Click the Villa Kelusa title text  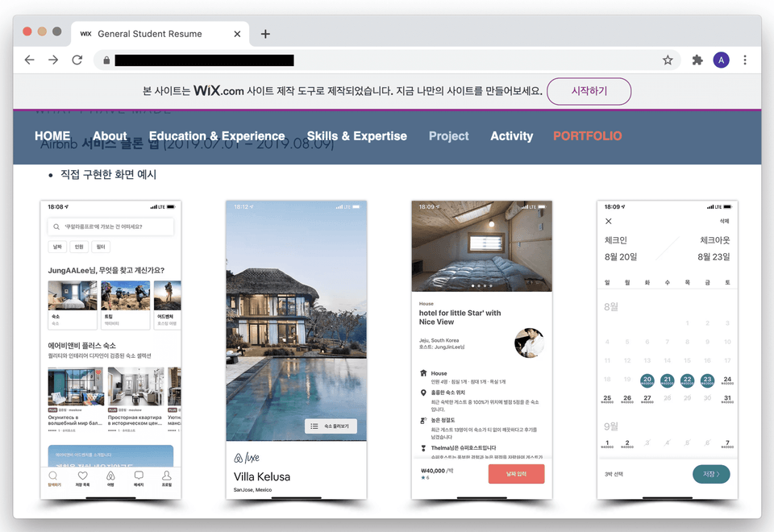click(x=261, y=476)
